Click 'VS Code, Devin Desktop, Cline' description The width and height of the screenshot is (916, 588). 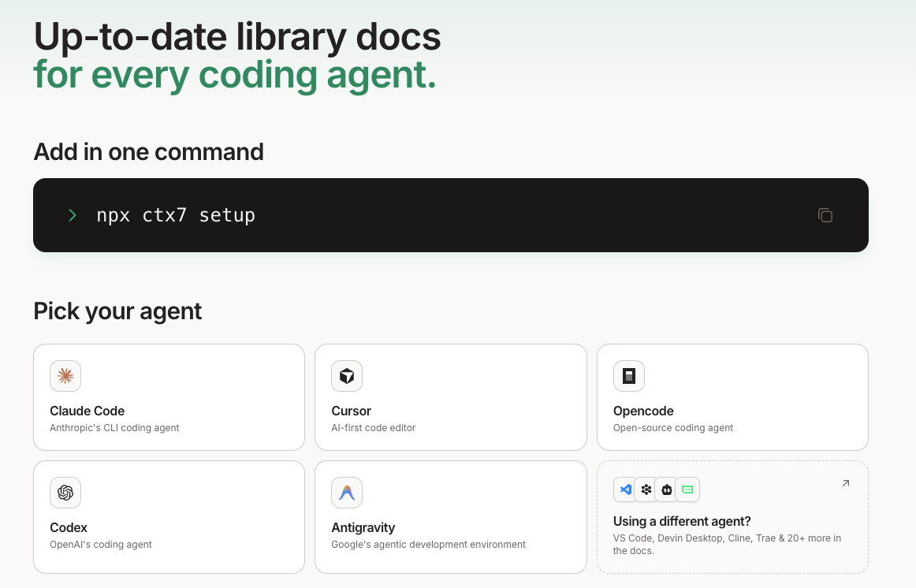727,544
